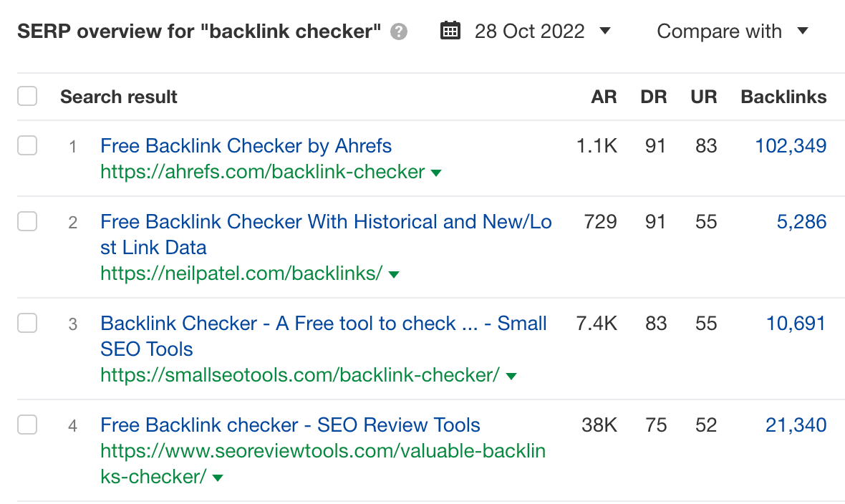
Task: Click the caret next to seoreviewtools.com URL
Action: [x=217, y=478]
